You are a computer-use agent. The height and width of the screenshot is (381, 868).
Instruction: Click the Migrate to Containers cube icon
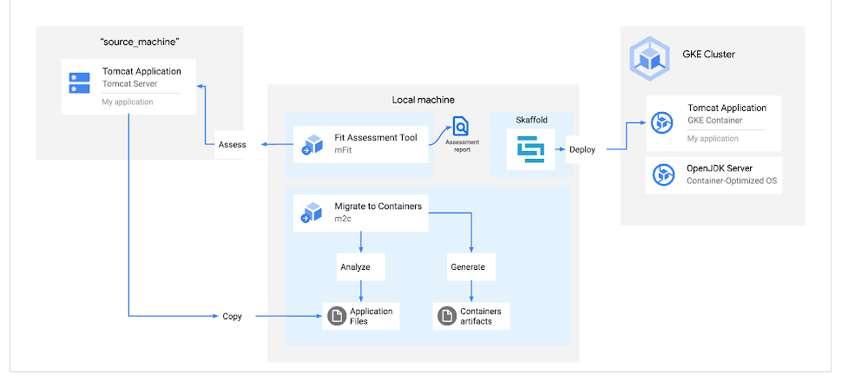[312, 213]
